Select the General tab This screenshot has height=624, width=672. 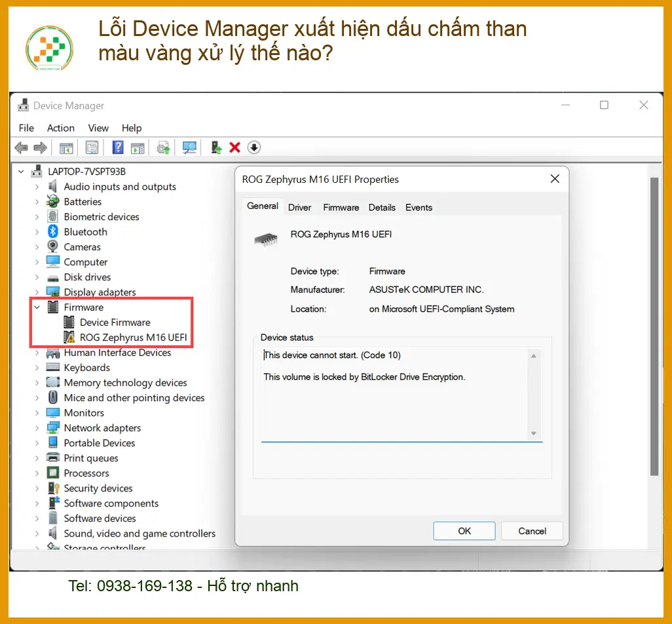click(x=263, y=206)
